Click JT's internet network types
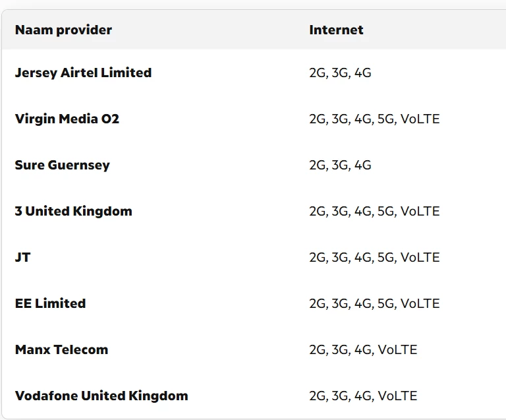The width and height of the screenshot is (506, 420). pos(374,258)
